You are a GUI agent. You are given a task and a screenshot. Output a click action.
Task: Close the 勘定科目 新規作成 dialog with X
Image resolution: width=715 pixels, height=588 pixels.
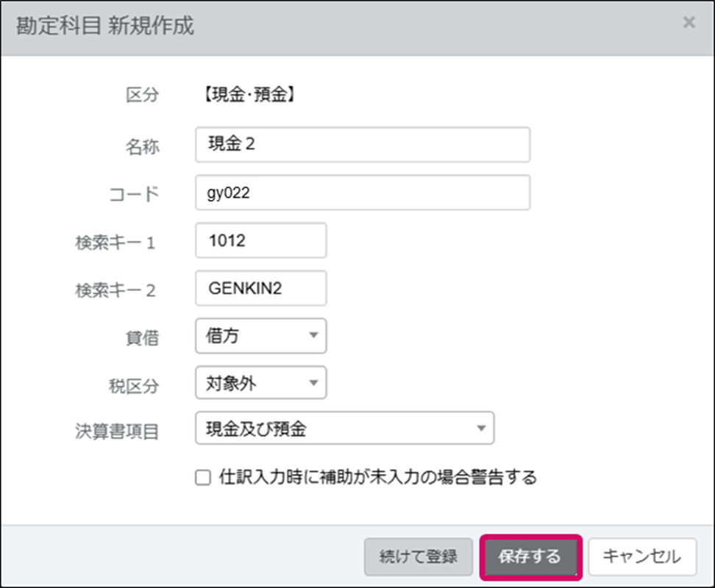pyautogui.click(x=689, y=23)
